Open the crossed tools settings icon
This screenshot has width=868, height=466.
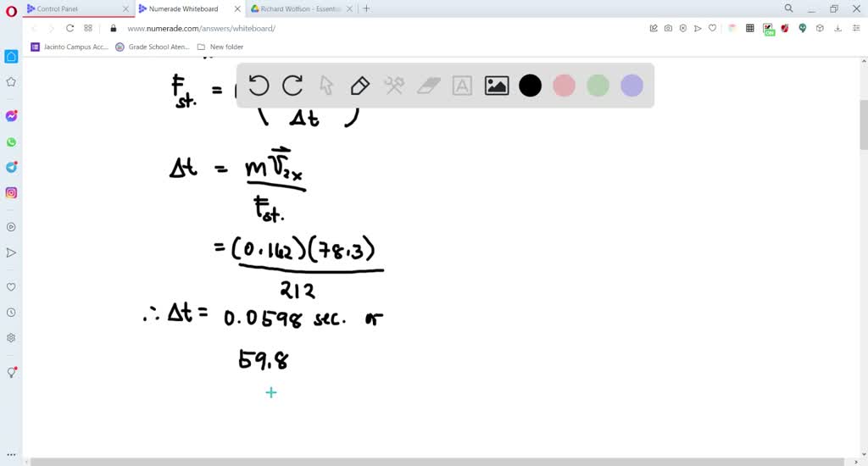point(394,86)
